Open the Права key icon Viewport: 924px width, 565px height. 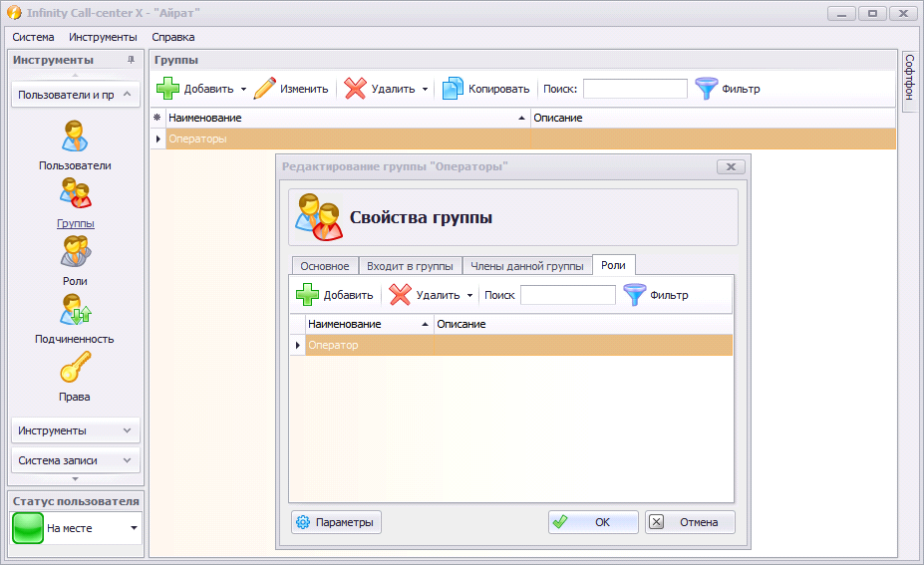point(75,367)
